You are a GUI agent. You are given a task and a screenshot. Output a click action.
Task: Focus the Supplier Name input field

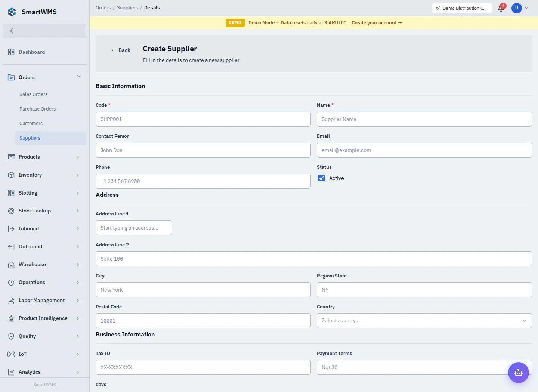pos(424,119)
